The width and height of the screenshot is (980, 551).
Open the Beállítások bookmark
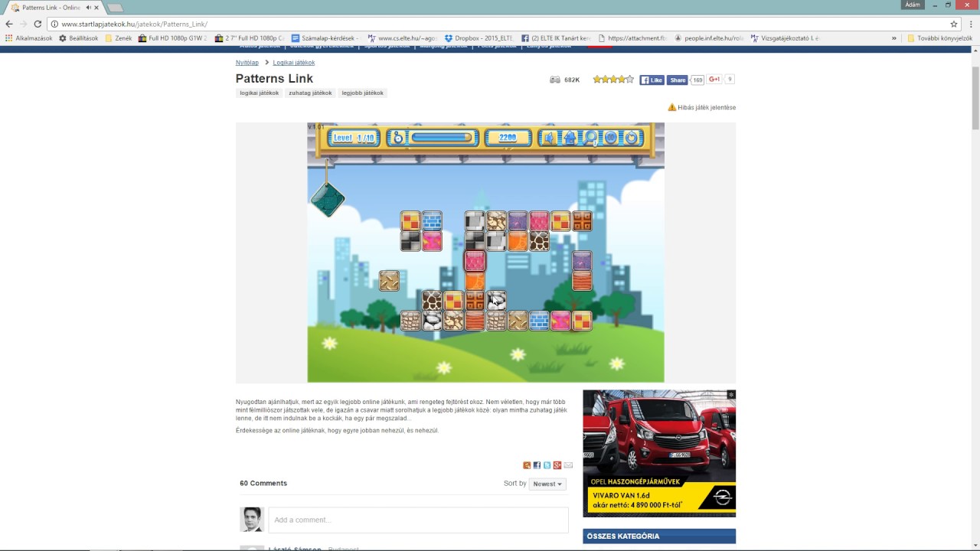pyautogui.click(x=78, y=37)
